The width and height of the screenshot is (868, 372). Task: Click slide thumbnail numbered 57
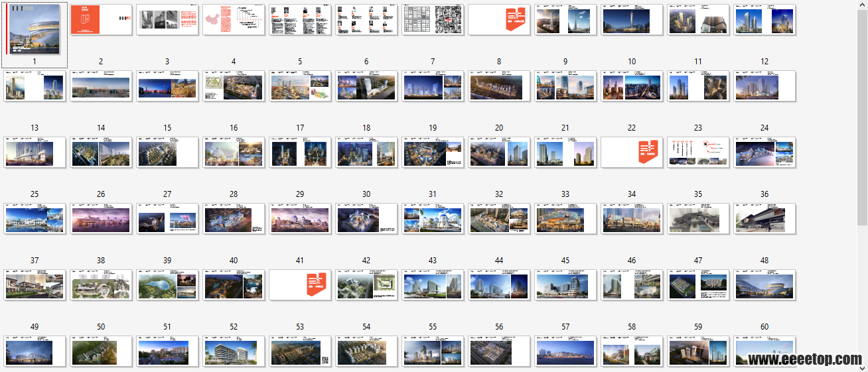coord(565,285)
